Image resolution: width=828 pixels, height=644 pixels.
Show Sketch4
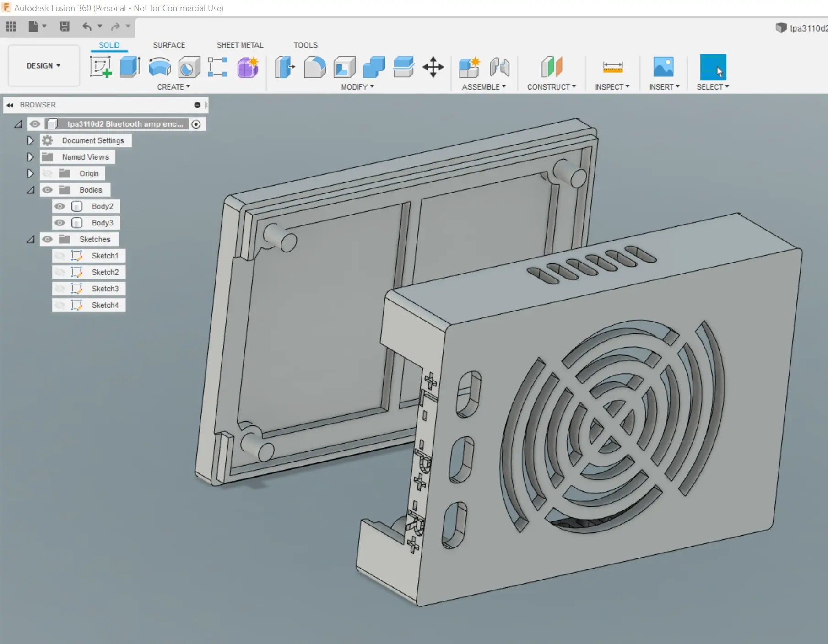(x=60, y=305)
